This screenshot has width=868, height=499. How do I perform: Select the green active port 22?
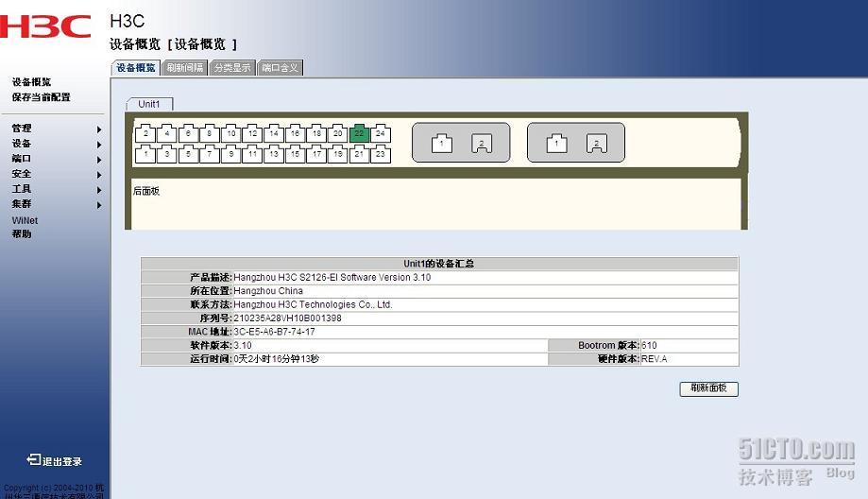359,133
